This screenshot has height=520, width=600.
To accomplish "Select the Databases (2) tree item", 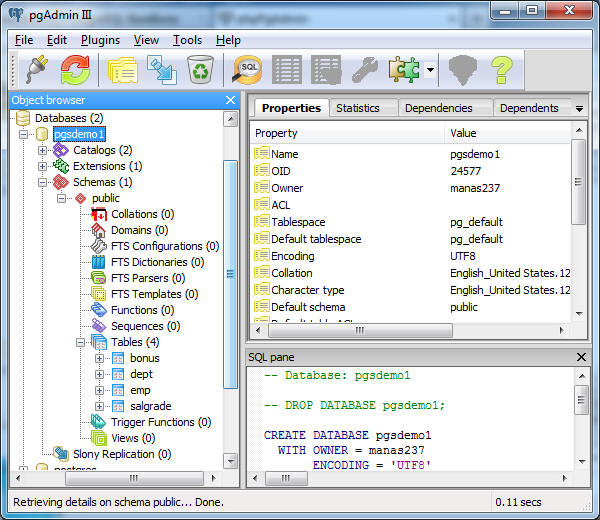I will click(69, 118).
